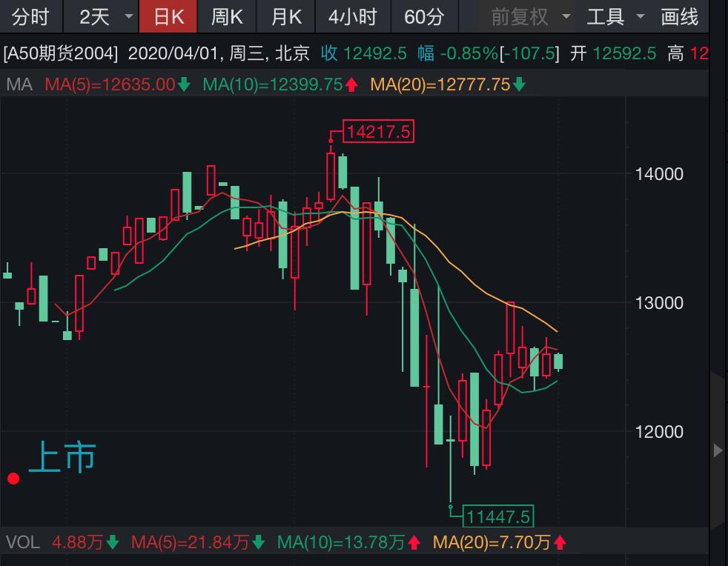
Task: Click the last candlestick on the chart
Action: click(558, 362)
